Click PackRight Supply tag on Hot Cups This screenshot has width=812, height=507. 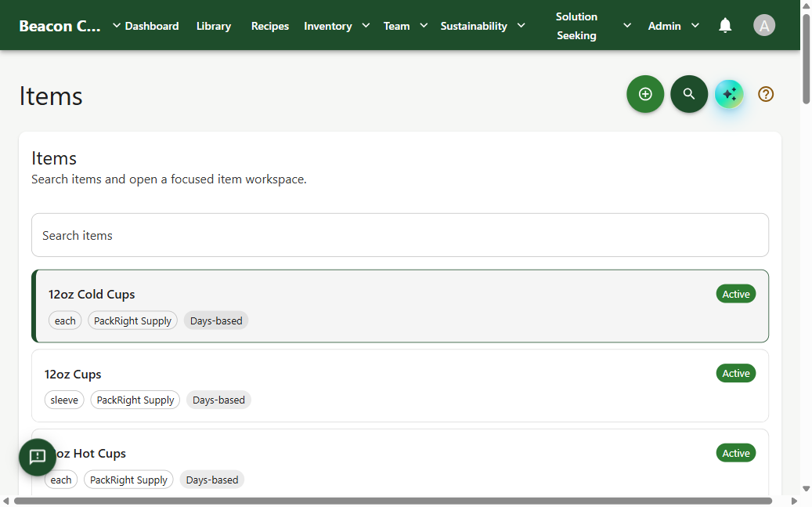128,480
